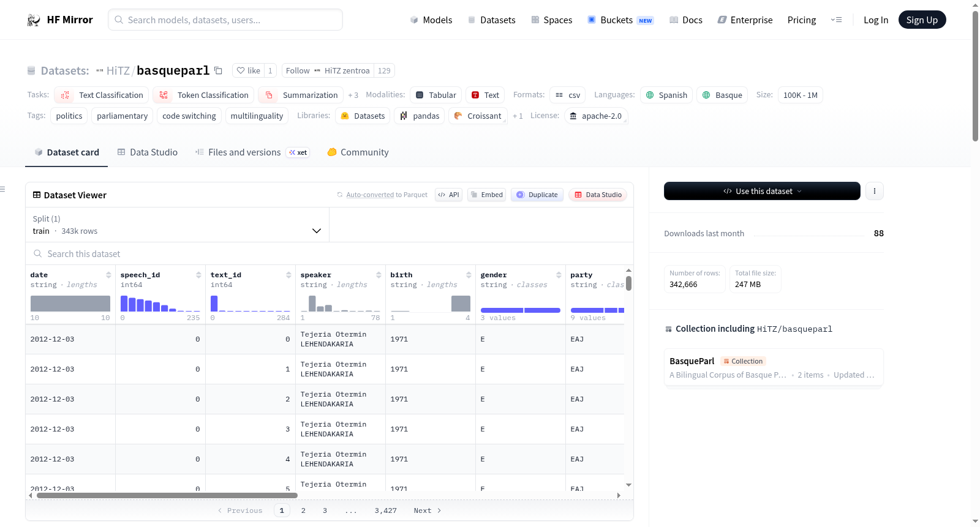Open the apache-2.0 license dropdown

coord(595,116)
